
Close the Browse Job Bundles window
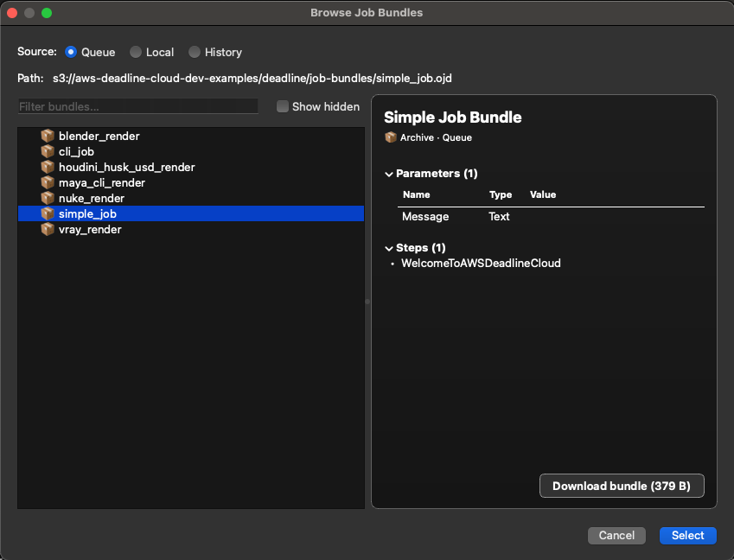point(12,13)
